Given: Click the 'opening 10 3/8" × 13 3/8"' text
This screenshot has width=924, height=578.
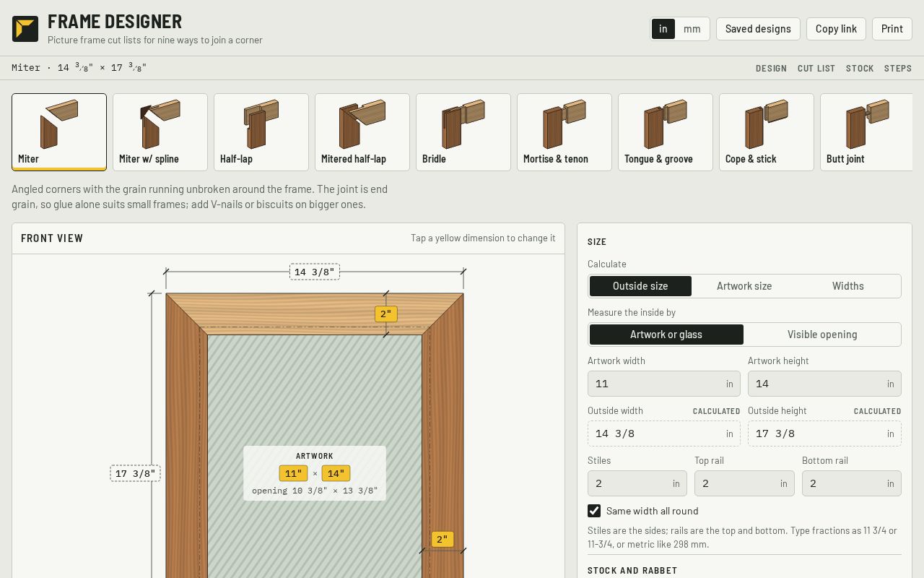Looking at the screenshot, I should (315, 491).
